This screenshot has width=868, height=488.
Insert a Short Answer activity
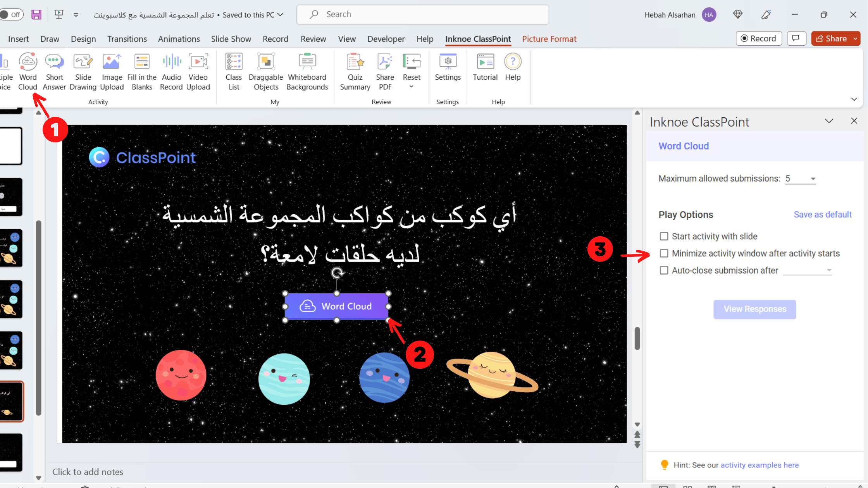[54, 72]
